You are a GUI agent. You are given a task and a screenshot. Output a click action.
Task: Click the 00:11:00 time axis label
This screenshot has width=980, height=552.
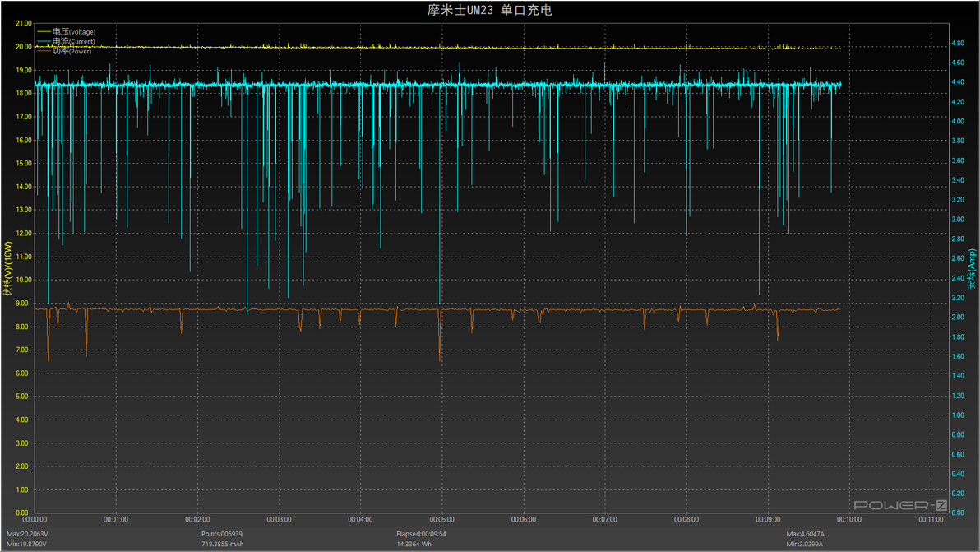[931, 519]
